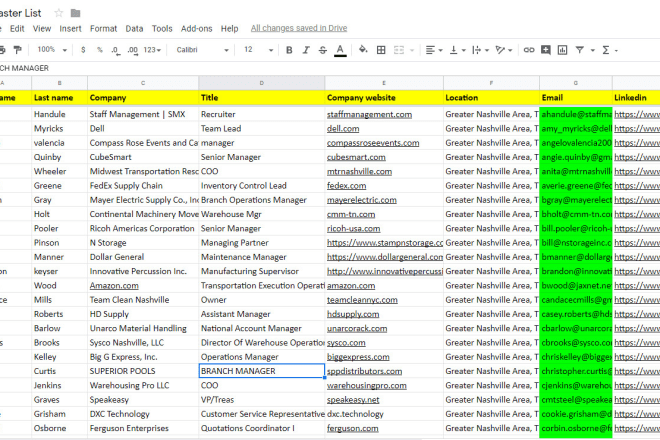Select the BRANCH MANAGER cell
The height and width of the screenshot is (440, 660).
261,371
